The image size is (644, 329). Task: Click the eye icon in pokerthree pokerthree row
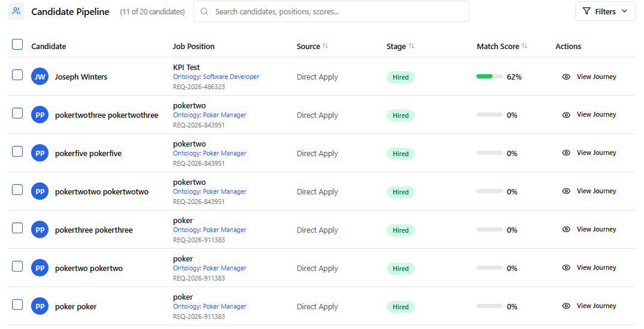coord(566,230)
